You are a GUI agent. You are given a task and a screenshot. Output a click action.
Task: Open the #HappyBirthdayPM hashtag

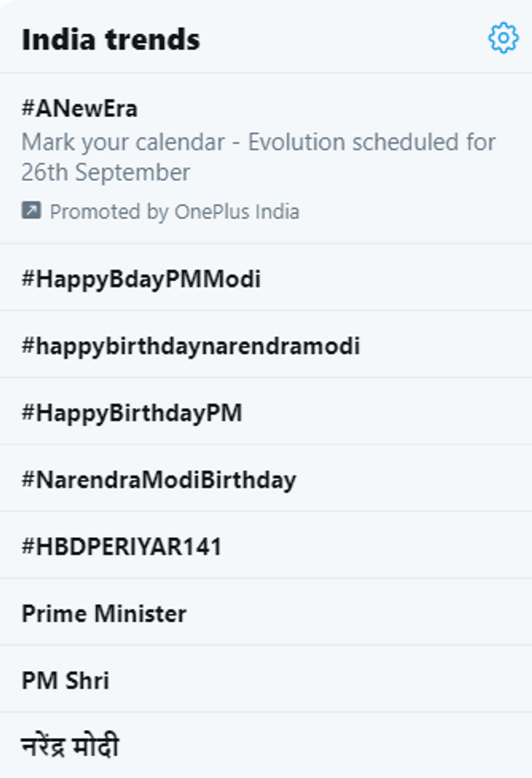point(132,413)
